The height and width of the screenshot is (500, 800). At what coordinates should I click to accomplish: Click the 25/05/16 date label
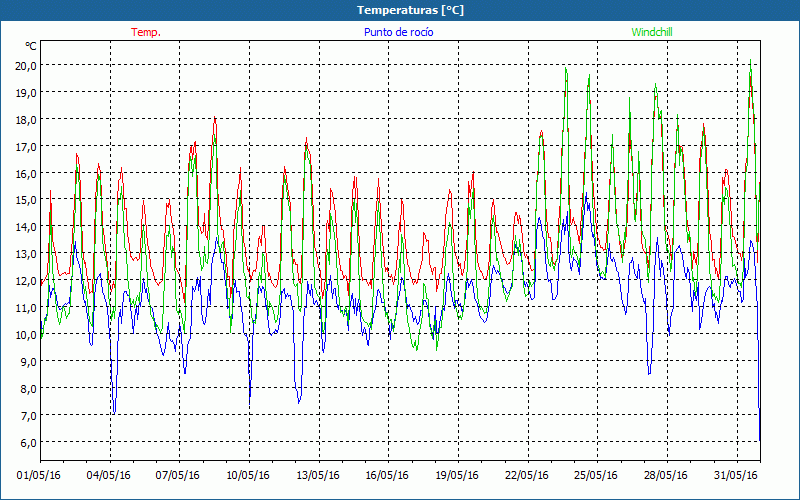[x=596, y=476]
